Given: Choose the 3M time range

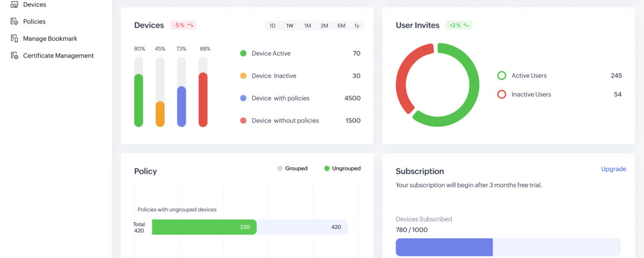Looking at the screenshot, I should [324, 26].
